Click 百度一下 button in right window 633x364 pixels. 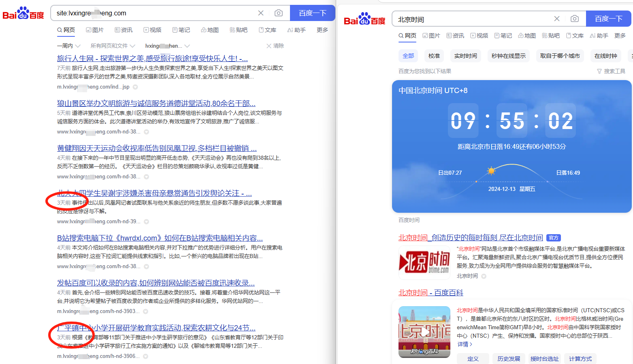coord(609,19)
